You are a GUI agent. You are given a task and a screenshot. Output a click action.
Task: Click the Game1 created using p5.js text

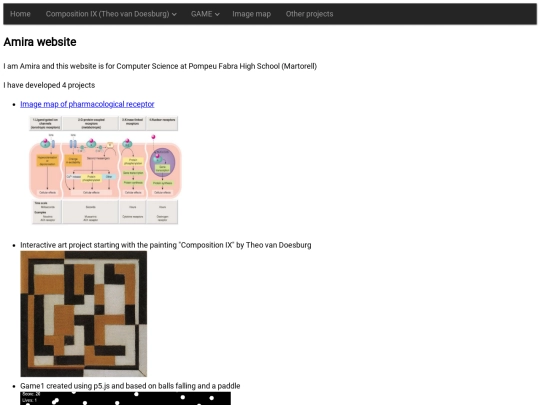tap(130, 386)
